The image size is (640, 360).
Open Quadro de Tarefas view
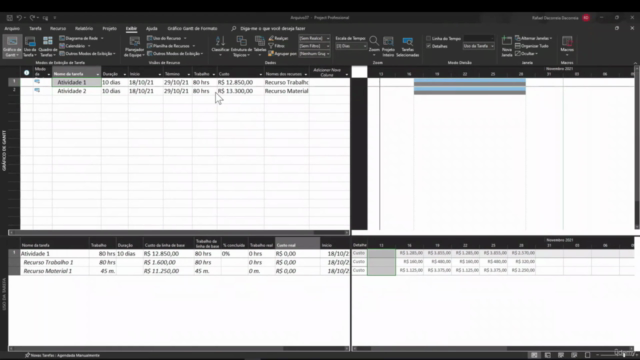pyautogui.click(x=48, y=46)
